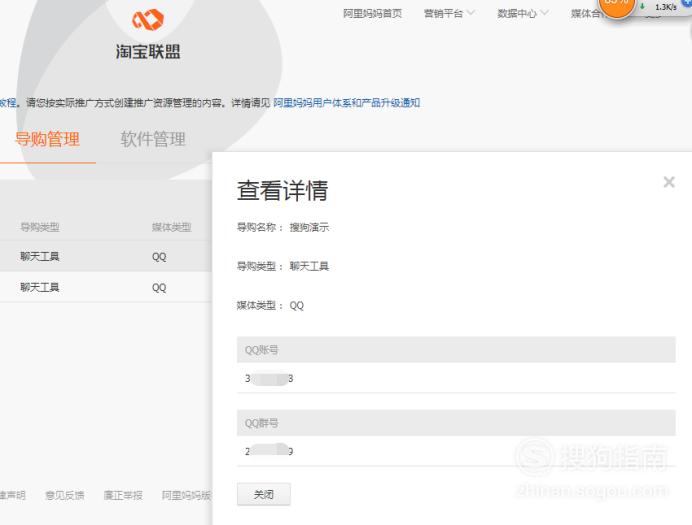Open 阿里妈妈首页 in top navigation
692x525 pixels.
[372, 14]
